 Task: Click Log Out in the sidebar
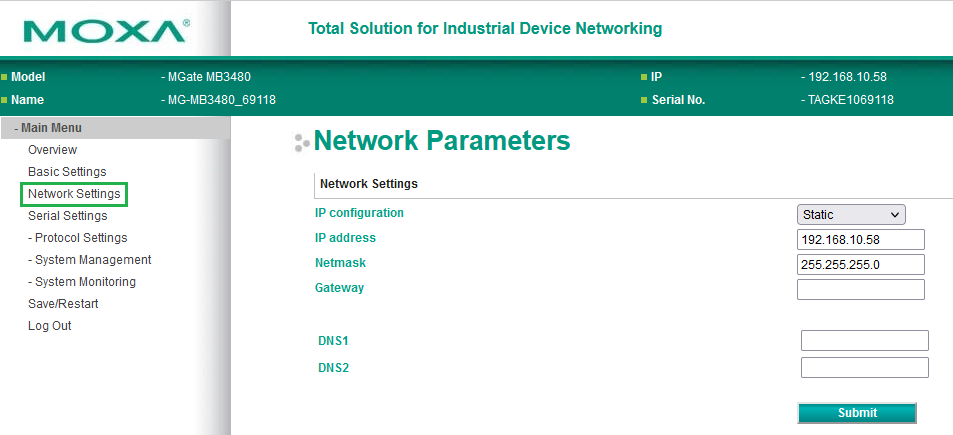(x=50, y=326)
